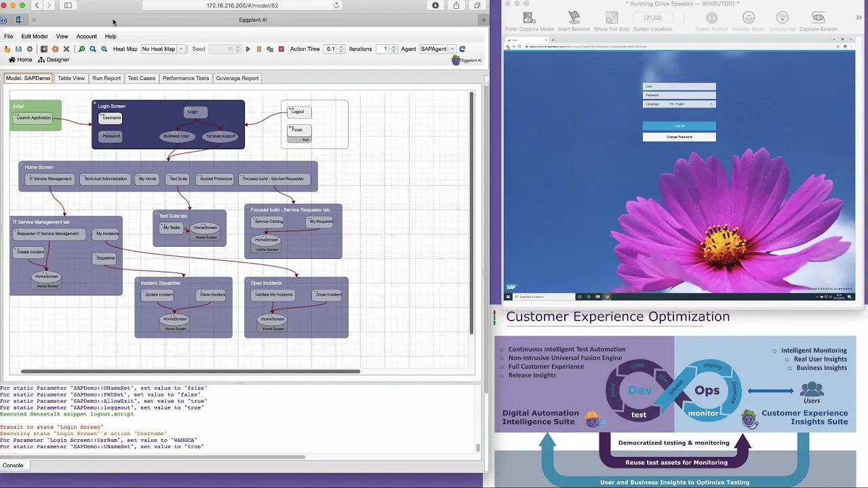This screenshot has height=488, width=868.
Task: Open the Edit Model menu
Action: pyautogui.click(x=35, y=37)
